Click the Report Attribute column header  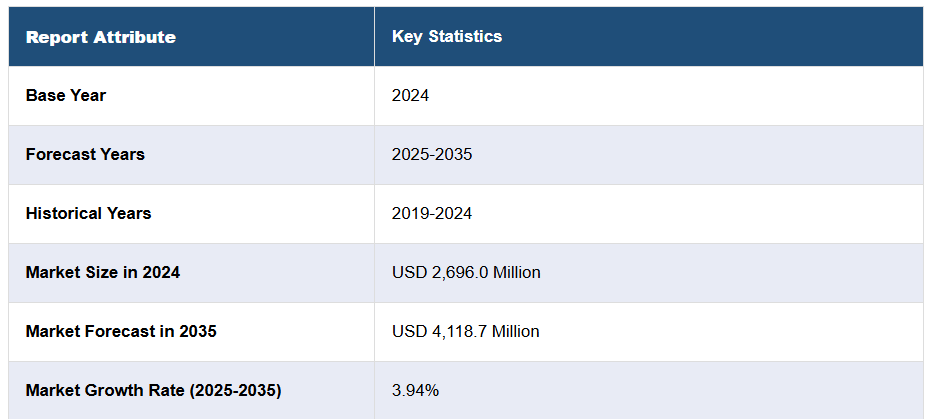(100, 37)
